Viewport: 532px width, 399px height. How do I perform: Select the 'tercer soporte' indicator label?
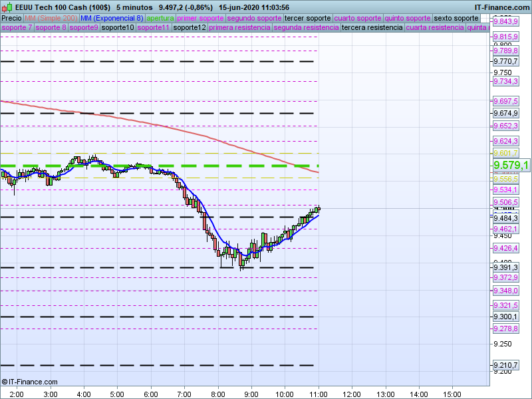307,18
